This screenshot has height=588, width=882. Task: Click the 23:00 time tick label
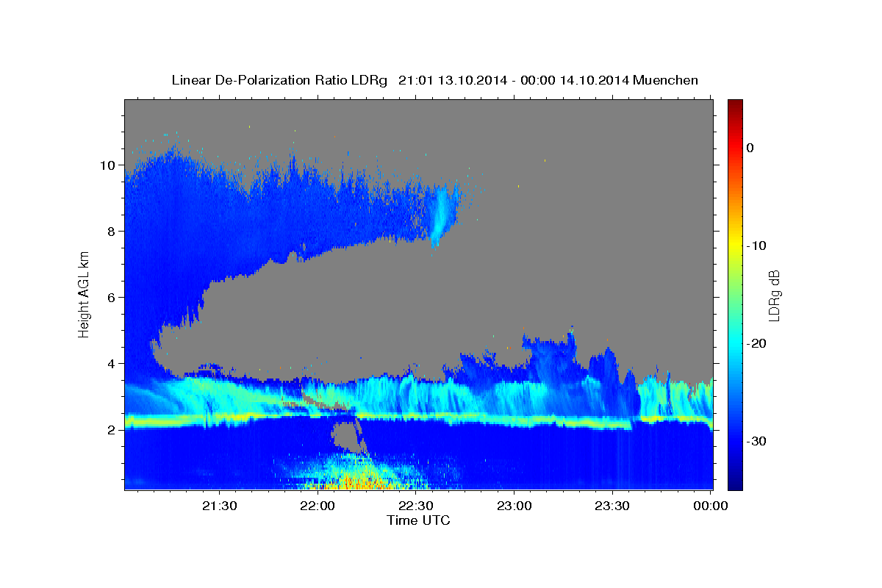514,505
